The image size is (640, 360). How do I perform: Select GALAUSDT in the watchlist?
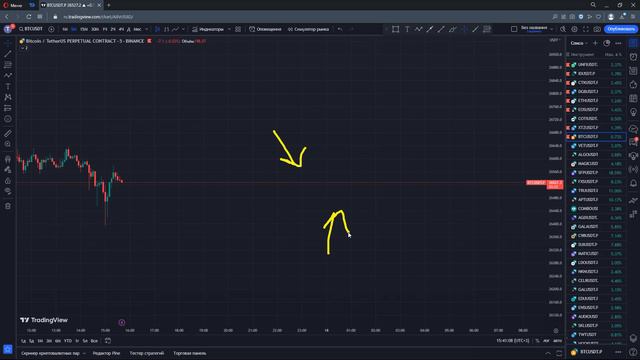click(596, 227)
